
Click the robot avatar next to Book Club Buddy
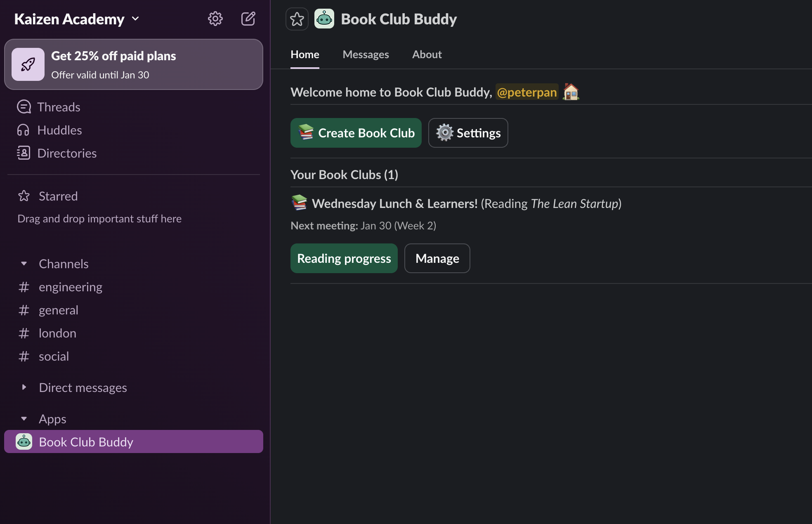click(x=324, y=19)
